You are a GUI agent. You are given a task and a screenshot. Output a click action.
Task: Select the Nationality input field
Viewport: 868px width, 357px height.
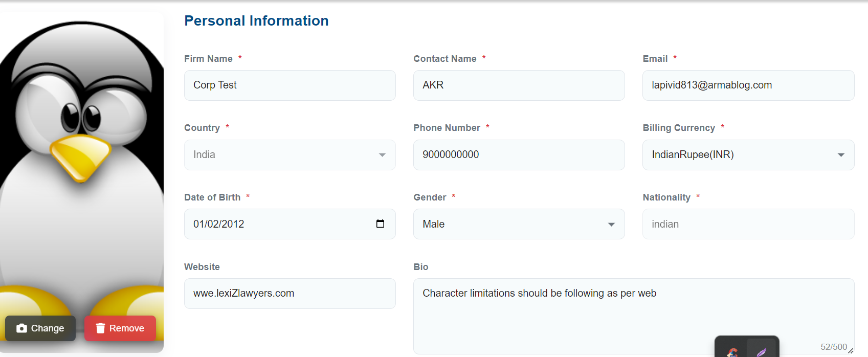(x=748, y=225)
